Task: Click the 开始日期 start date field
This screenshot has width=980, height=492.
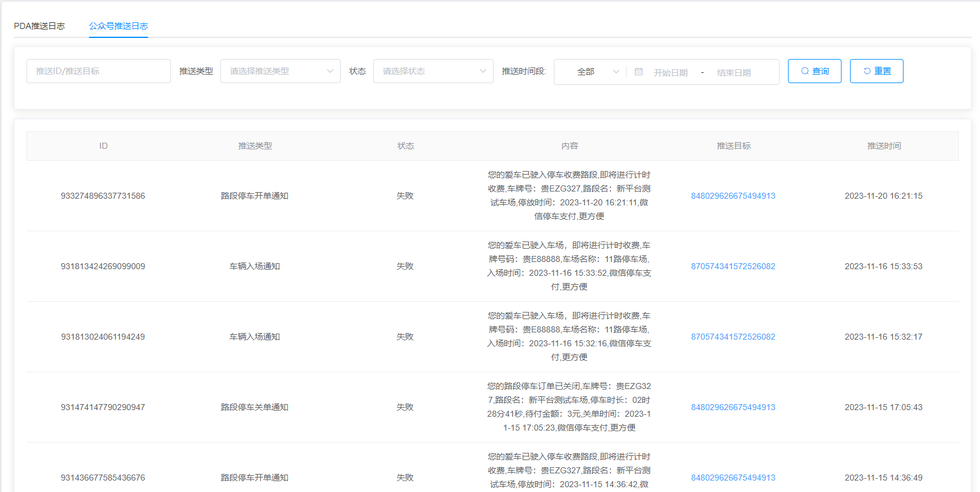Action: [671, 72]
